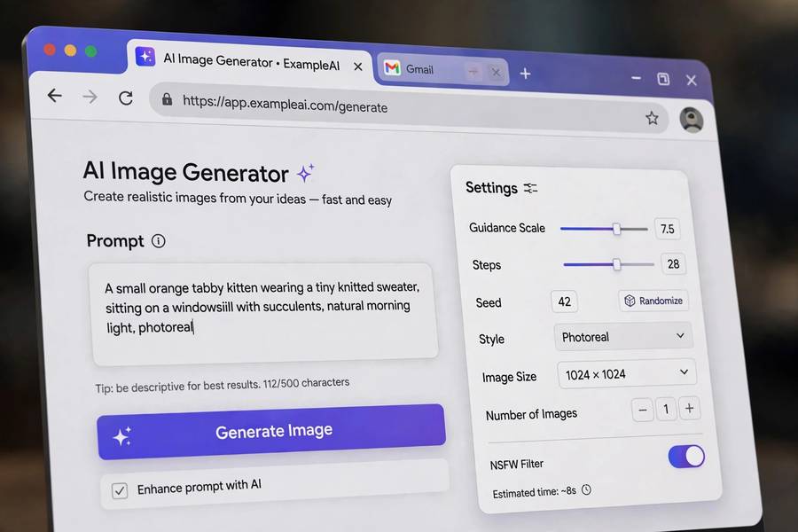Expand the Image Size dropdown
This screenshot has width=798, height=532.
(627, 375)
